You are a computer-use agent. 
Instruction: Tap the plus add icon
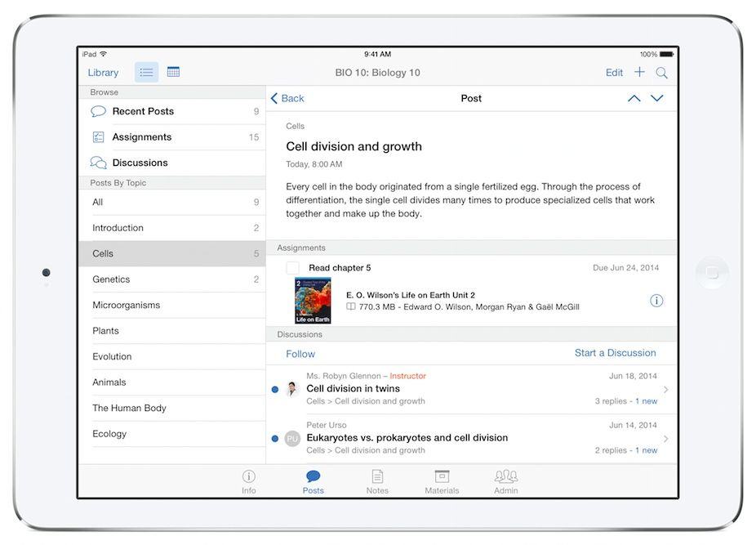pyautogui.click(x=639, y=72)
